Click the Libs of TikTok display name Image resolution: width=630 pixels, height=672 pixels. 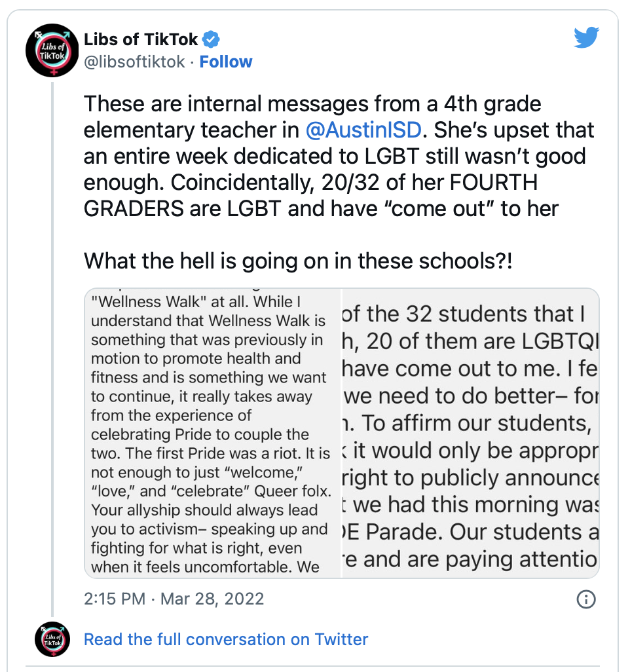[141, 39]
